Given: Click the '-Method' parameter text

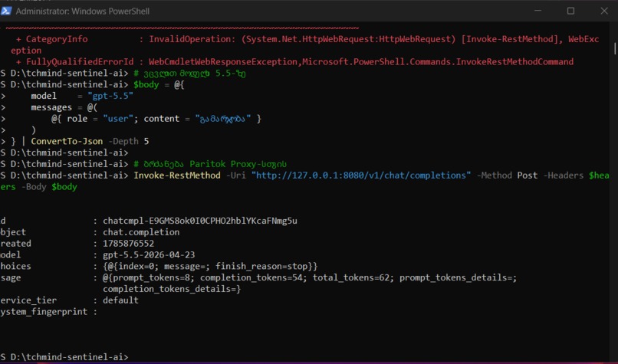Looking at the screenshot, I should pos(495,175).
